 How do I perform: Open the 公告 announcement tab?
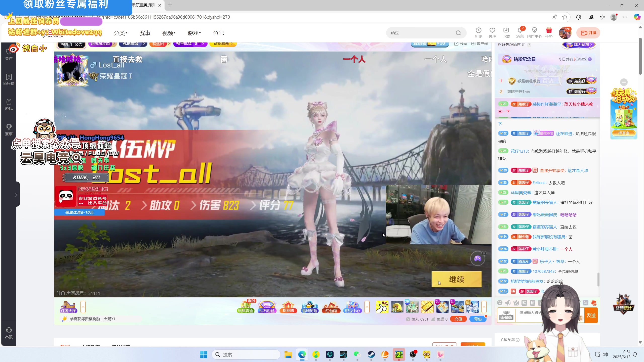coord(78,44)
